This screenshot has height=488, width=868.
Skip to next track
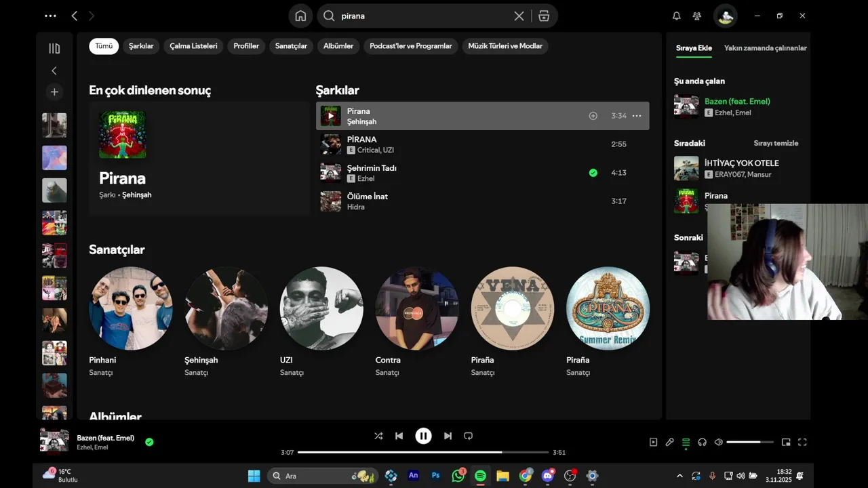448,436
